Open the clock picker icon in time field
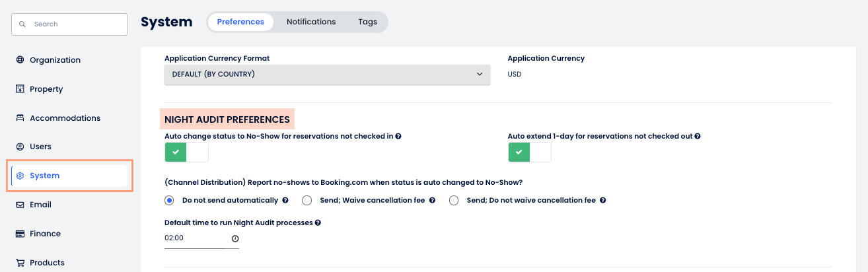Screen dimensions: 868x272 click(235, 238)
